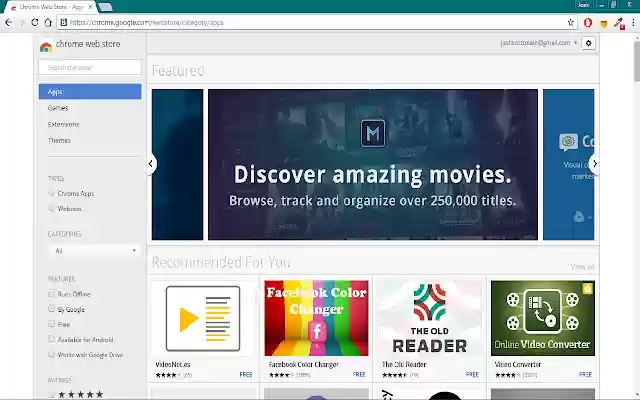This screenshot has height=400, width=640.
Task: Click the chrome web store logo
Action: click(46, 47)
